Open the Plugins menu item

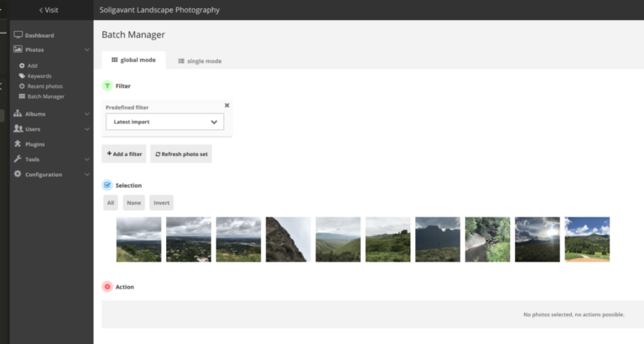point(35,144)
